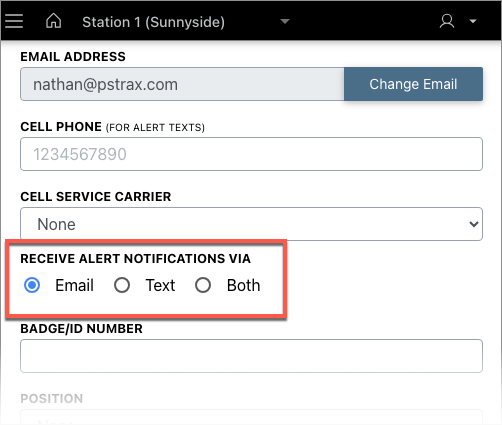Select the Email notification radio button
Screen dimensions: 502x425
coord(32,285)
